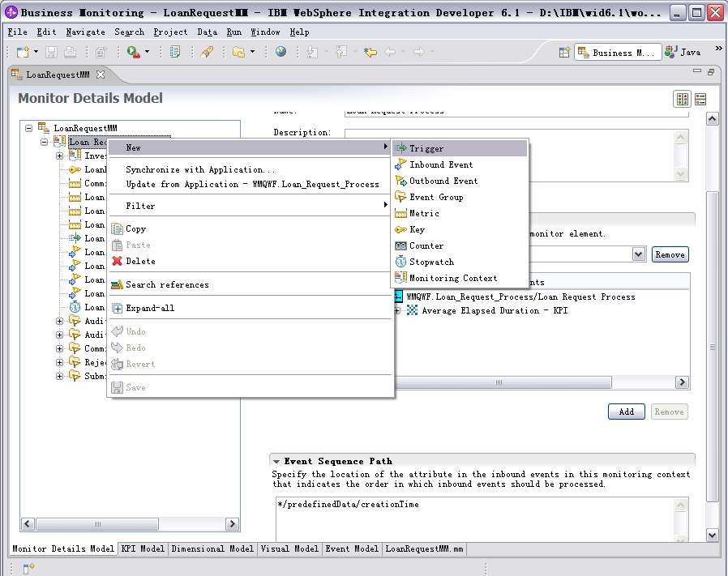
Task: Click the lined document icon in the toolbar
Action: click(175, 52)
